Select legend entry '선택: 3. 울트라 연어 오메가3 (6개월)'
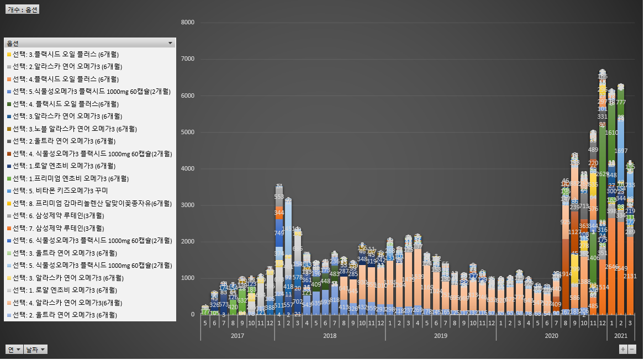The height and width of the screenshot is (360, 644). [x=65, y=253]
